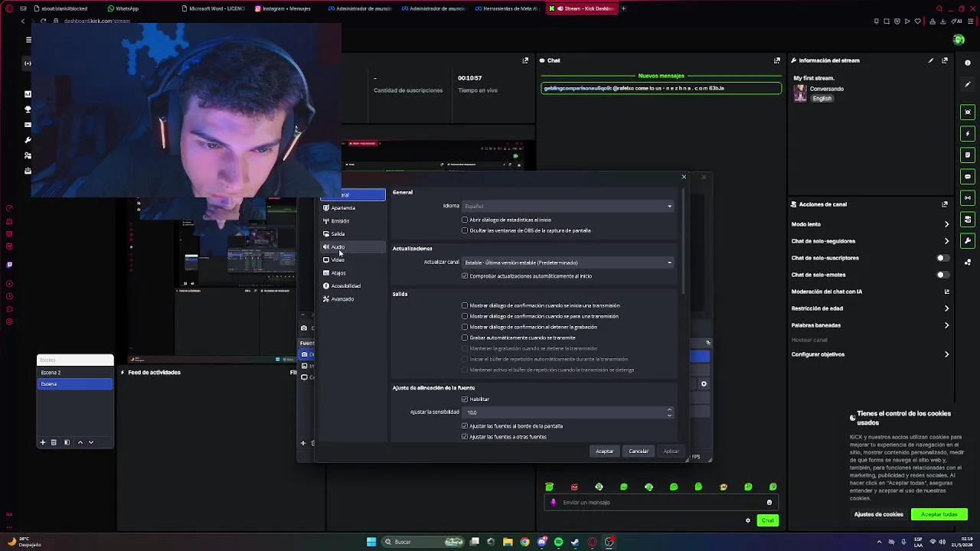Screen dimensions: 980x551
Task: Pop out the stream stats panel
Action: [x=525, y=60]
